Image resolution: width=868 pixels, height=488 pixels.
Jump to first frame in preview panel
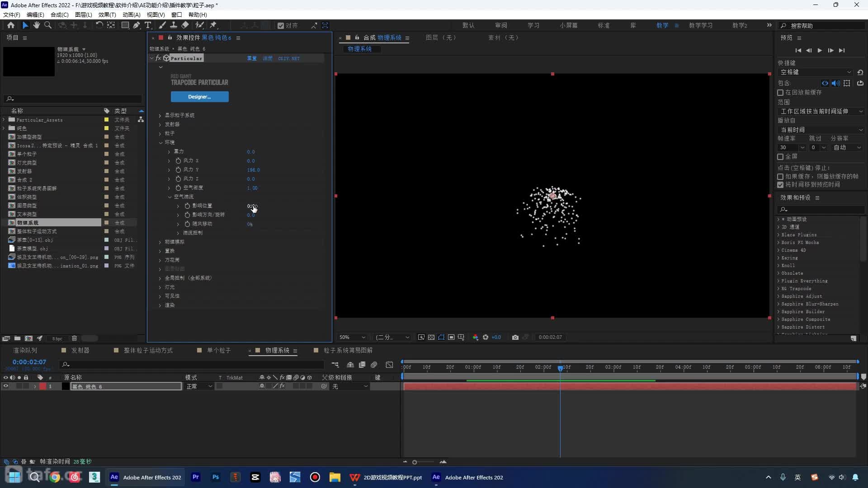tap(798, 51)
